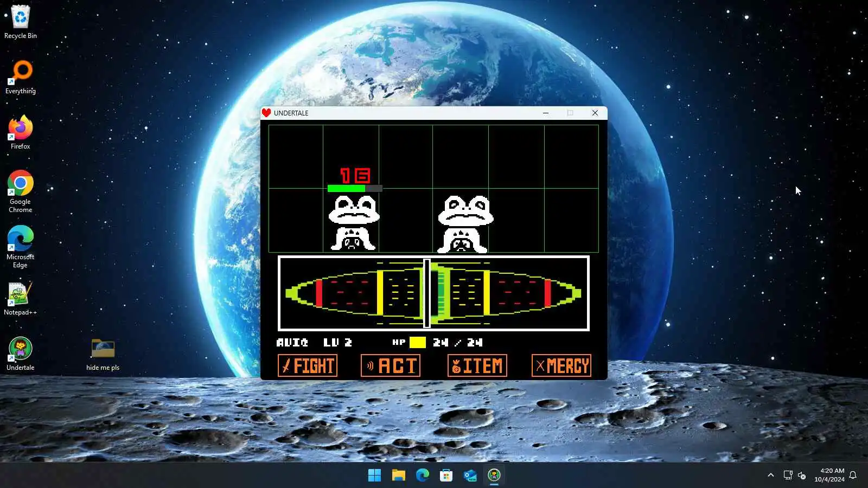
Task: Click the 24 / 24 HP value
Action: coord(458,343)
